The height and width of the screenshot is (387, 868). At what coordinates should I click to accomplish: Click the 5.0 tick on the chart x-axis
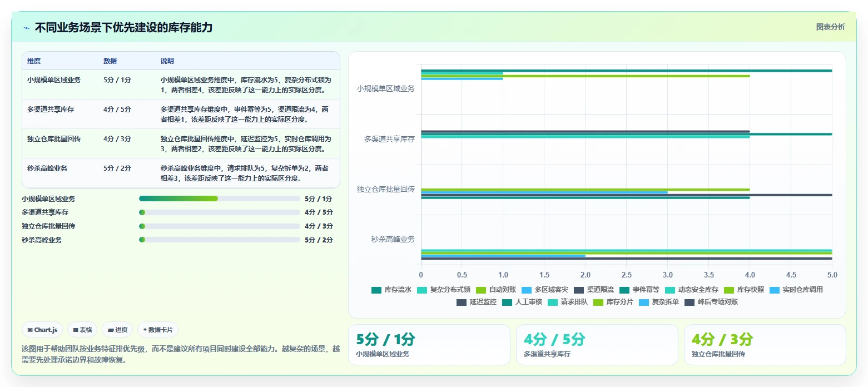point(832,275)
